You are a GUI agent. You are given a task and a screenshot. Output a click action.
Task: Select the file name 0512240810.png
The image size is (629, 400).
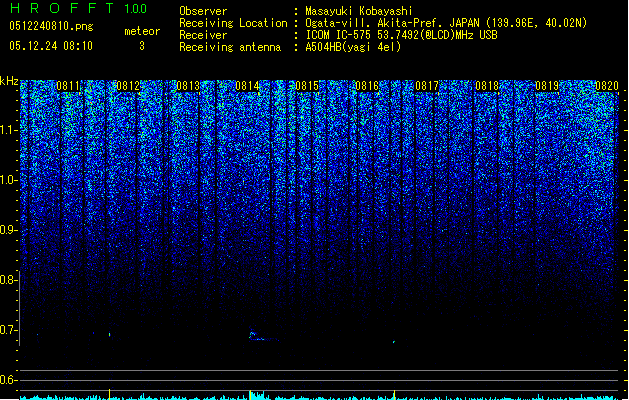pos(51,26)
